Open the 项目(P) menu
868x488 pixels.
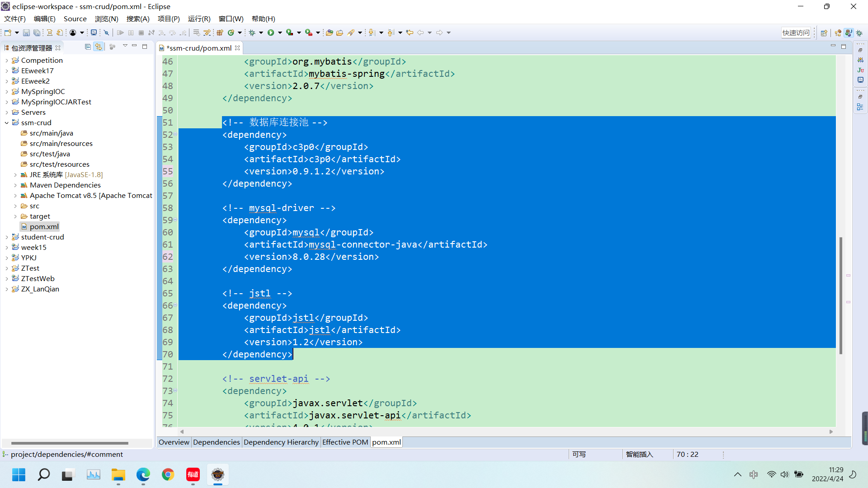click(x=169, y=19)
